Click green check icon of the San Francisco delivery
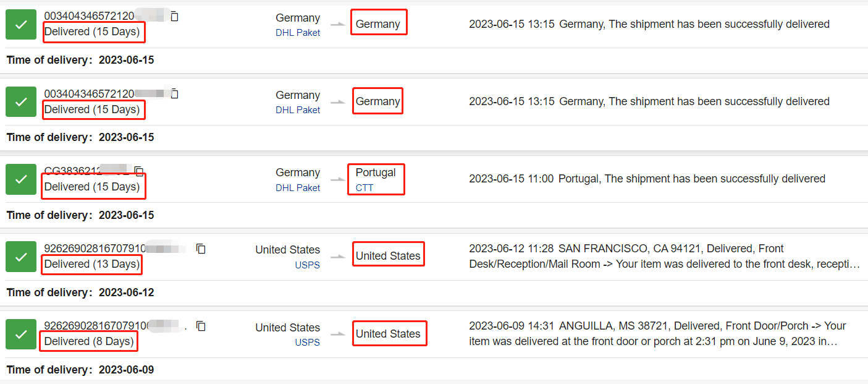The width and height of the screenshot is (868, 384). point(21,257)
